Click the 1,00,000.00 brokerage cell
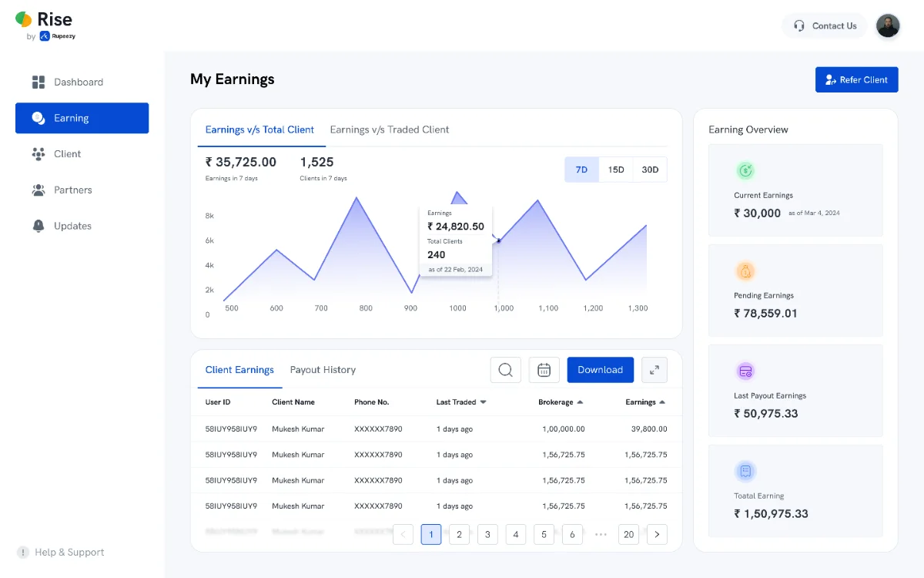 (564, 429)
